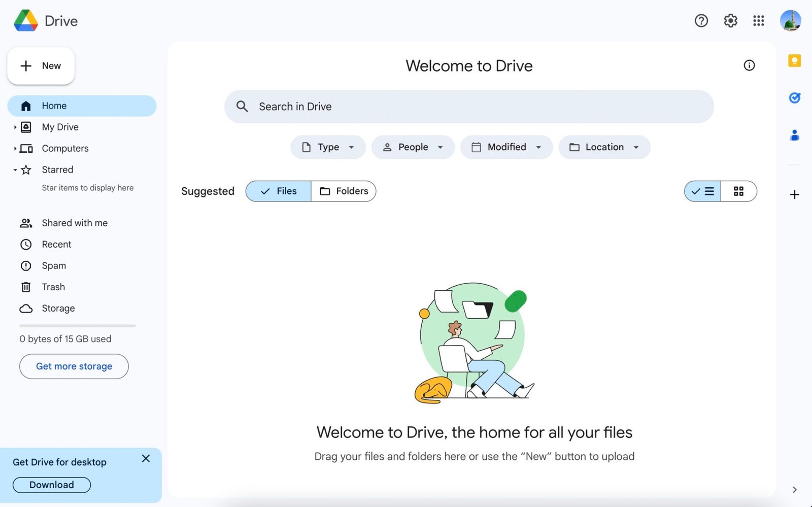The image size is (812, 507).
Task: Click the Get more storage link
Action: tap(74, 366)
